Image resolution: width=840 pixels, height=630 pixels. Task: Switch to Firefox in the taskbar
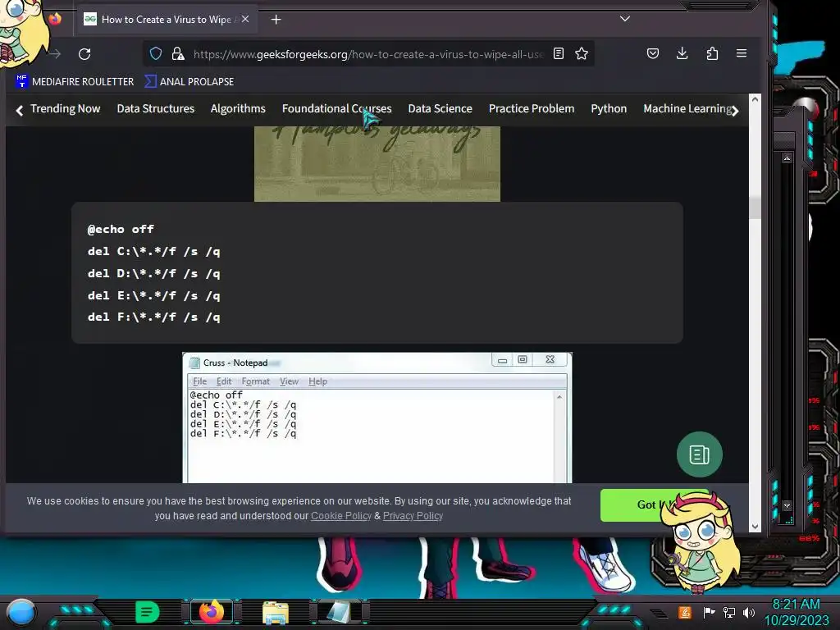pos(211,612)
